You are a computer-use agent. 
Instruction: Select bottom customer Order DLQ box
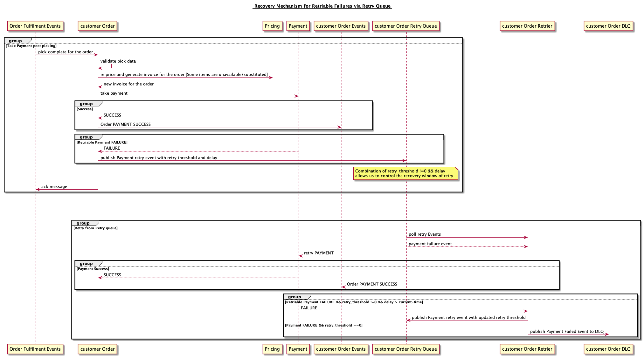(608, 349)
